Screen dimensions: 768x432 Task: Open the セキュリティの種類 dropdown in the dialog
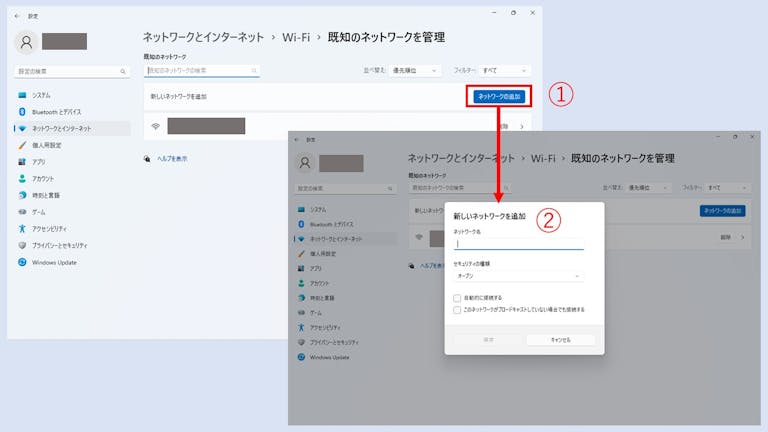(518, 276)
